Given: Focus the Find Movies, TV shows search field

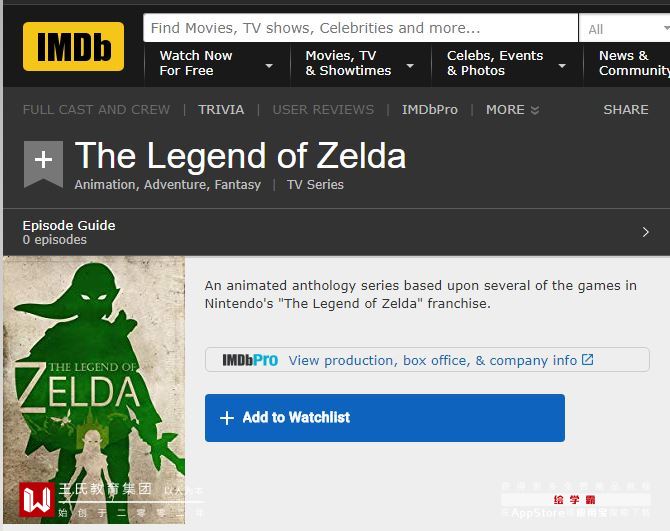Looking at the screenshot, I should pos(360,28).
